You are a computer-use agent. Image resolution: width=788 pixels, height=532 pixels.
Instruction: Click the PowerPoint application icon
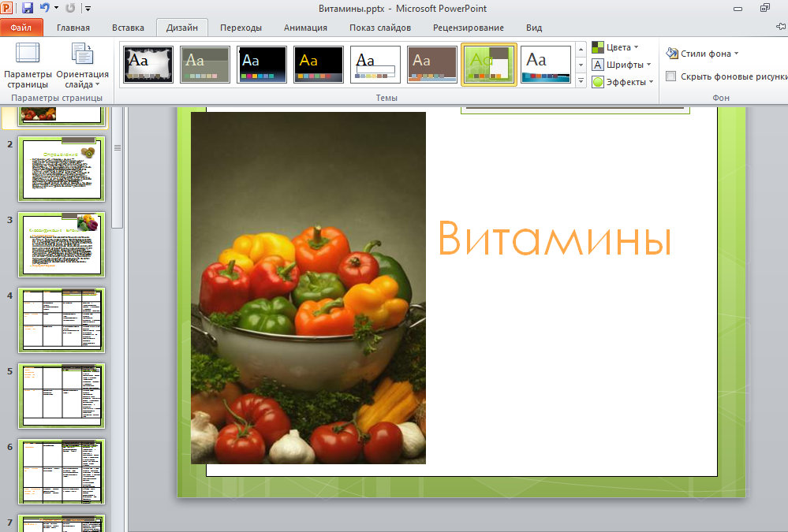coord(6,8)
